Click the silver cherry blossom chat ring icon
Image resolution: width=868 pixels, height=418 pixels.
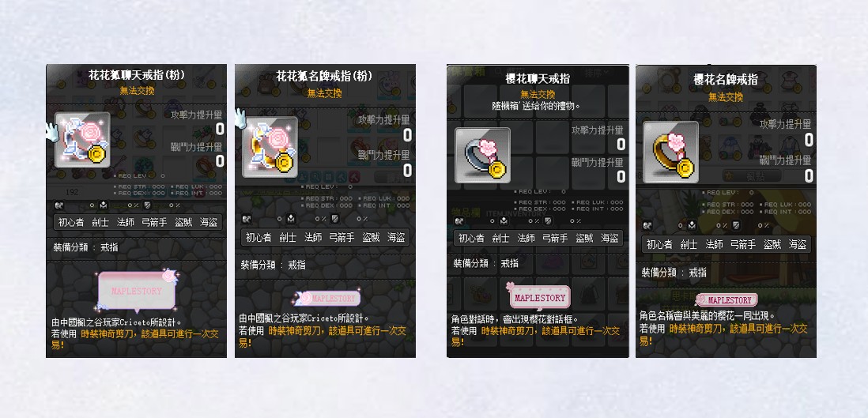click(482, 155)
